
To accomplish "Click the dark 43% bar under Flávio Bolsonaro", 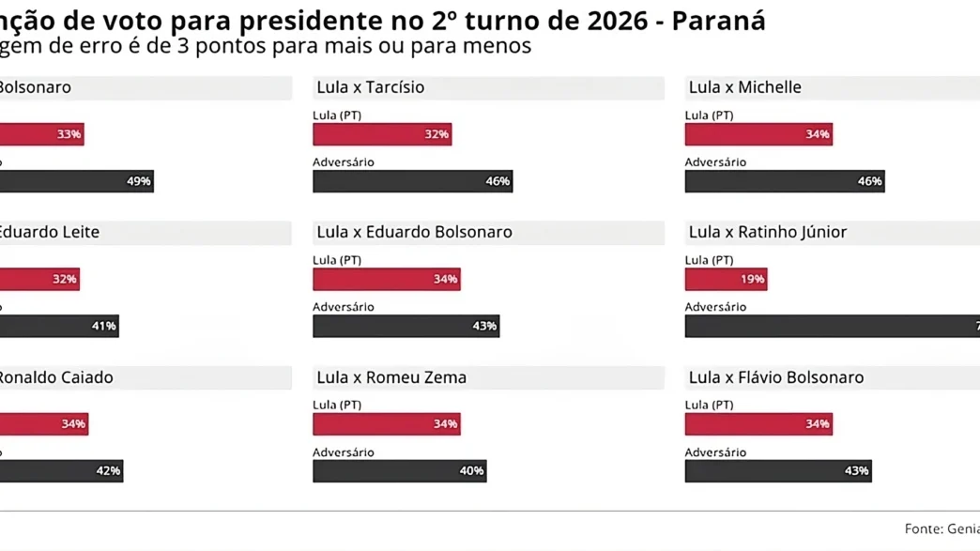I will click(778, 471).
